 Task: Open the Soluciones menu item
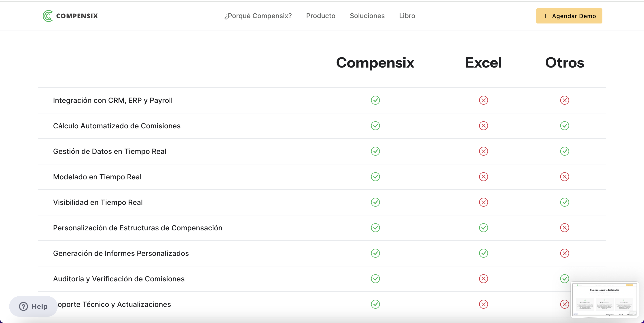point(367,16)
